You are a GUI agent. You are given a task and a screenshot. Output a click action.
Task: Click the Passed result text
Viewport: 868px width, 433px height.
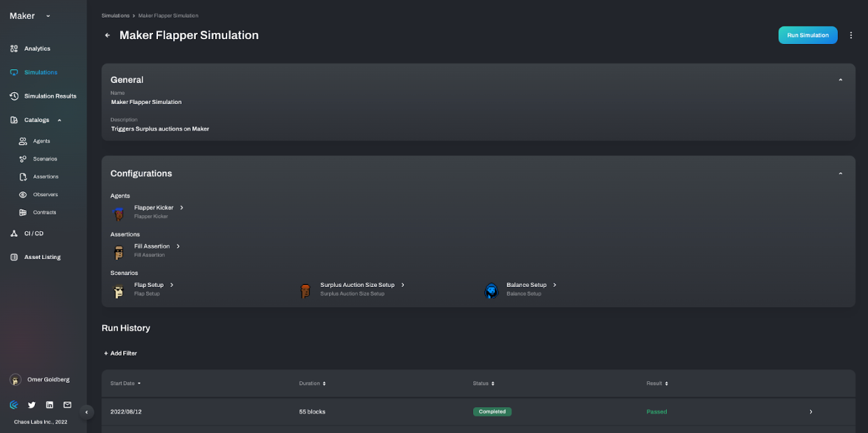(657, 411)
